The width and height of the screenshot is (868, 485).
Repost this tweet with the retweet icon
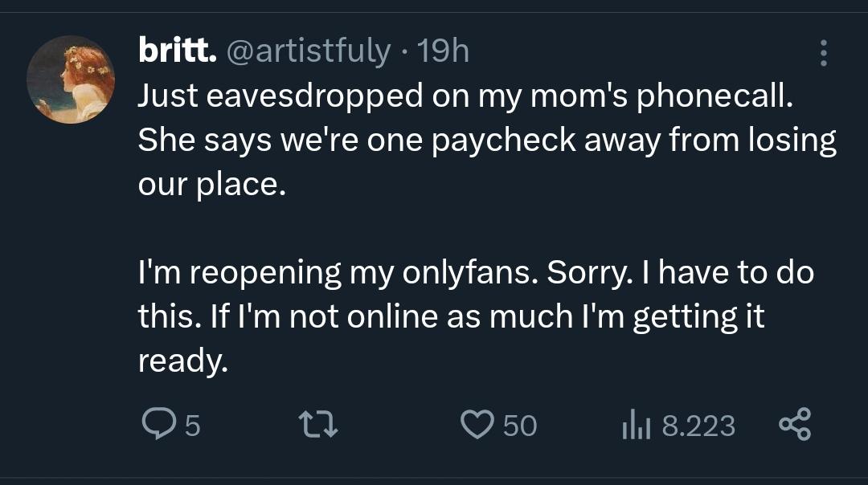318,424
